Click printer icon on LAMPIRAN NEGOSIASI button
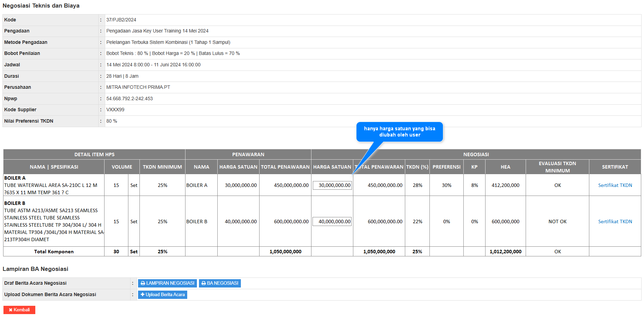The image size is (644, 321). point(143,283)
